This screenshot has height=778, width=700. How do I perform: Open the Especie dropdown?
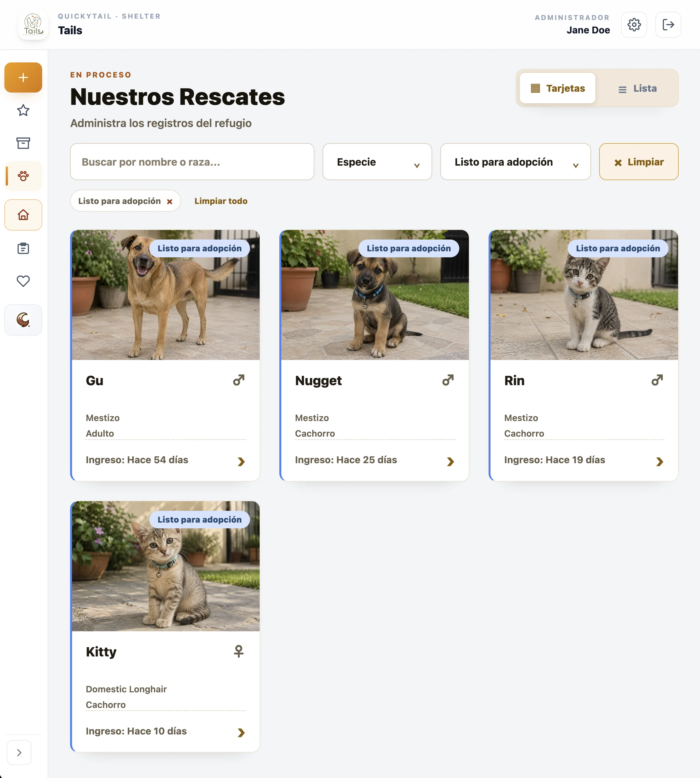[x=377, y=162]
